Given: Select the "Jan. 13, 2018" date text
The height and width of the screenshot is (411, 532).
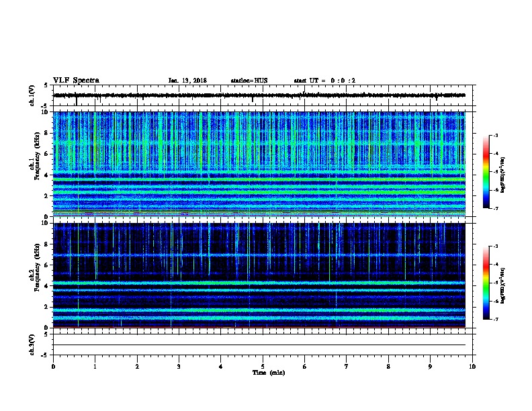Looking at the screenshot, I should click(187, 81).
